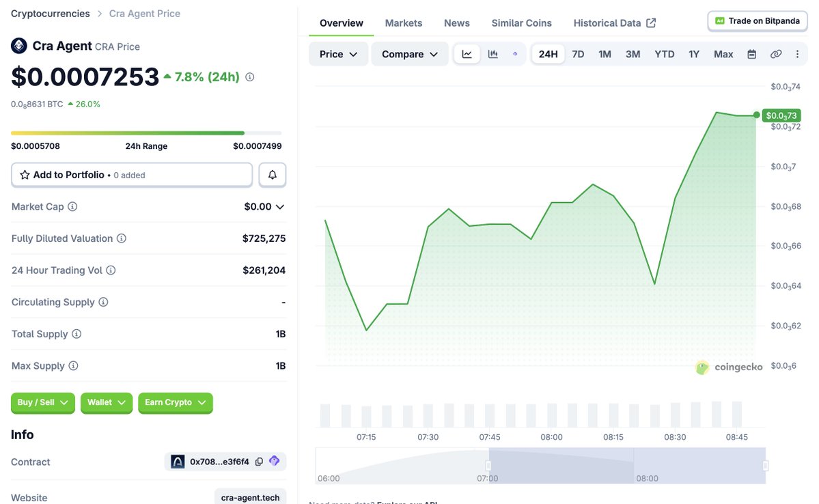Screen dimensions: 819x504
Task: Open the Compare dropdown
Action: pyautogui.click(x=410, y=54)
